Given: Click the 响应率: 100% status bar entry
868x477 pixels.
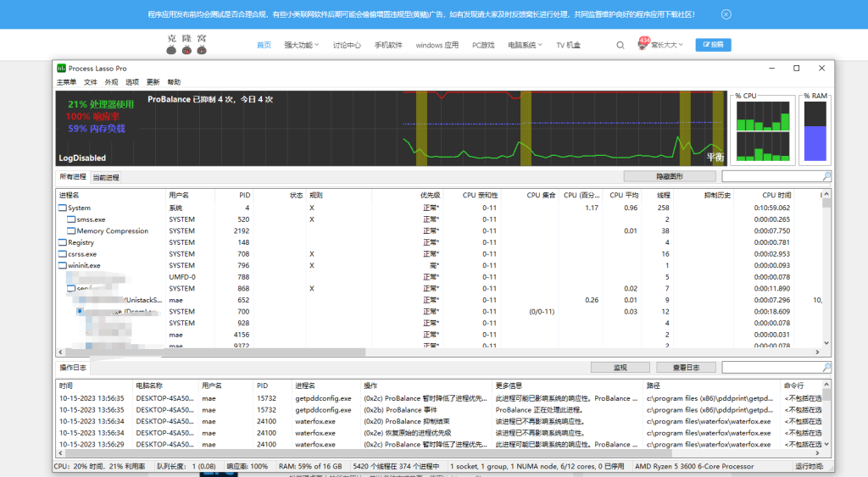Looking at the screenshot, I should point(248,467).
